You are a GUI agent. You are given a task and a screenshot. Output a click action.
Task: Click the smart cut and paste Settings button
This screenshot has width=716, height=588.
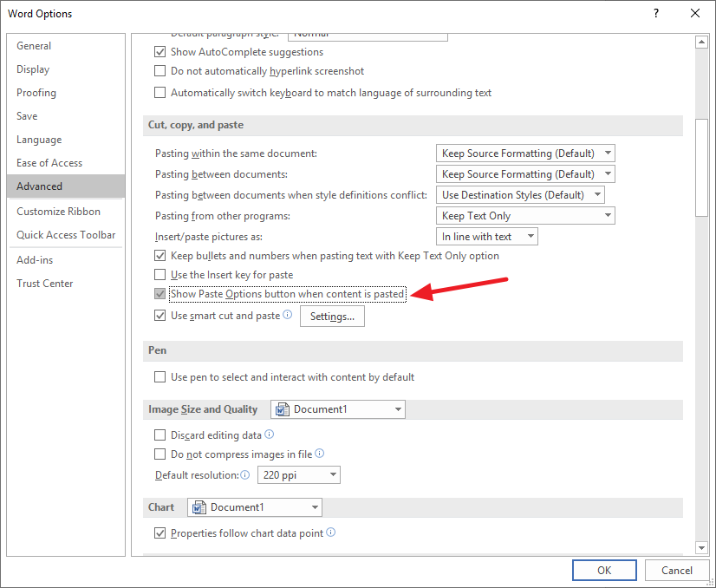coord(332,317)
